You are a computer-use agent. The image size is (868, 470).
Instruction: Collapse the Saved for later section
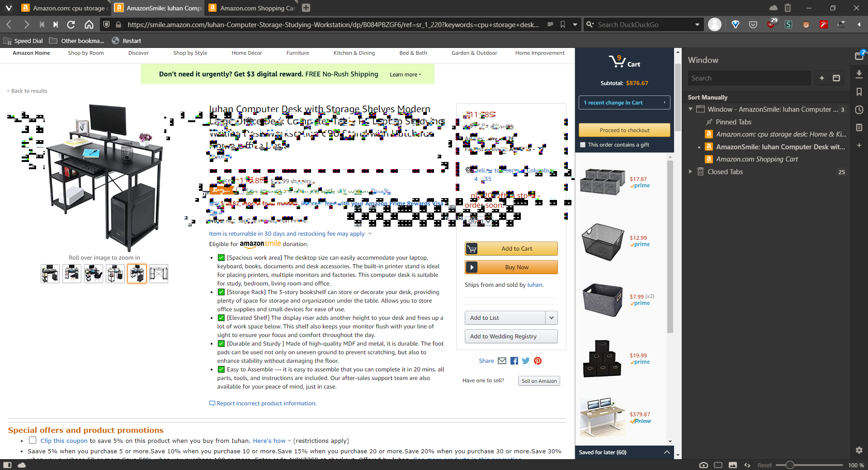(667, 452)
